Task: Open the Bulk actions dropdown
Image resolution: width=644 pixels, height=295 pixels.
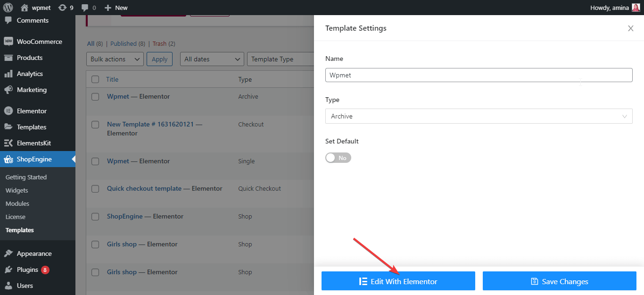Action: [115, 59]
